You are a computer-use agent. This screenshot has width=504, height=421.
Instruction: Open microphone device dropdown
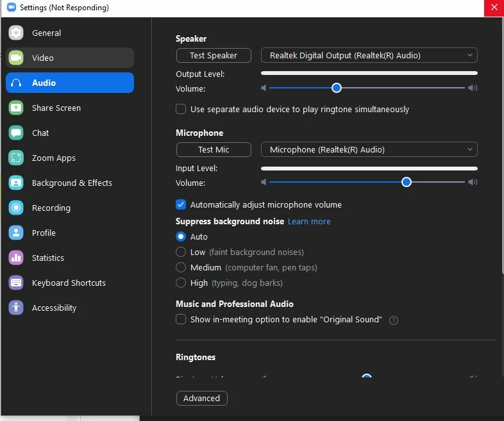pyautogui.click(x=369, y=149)
